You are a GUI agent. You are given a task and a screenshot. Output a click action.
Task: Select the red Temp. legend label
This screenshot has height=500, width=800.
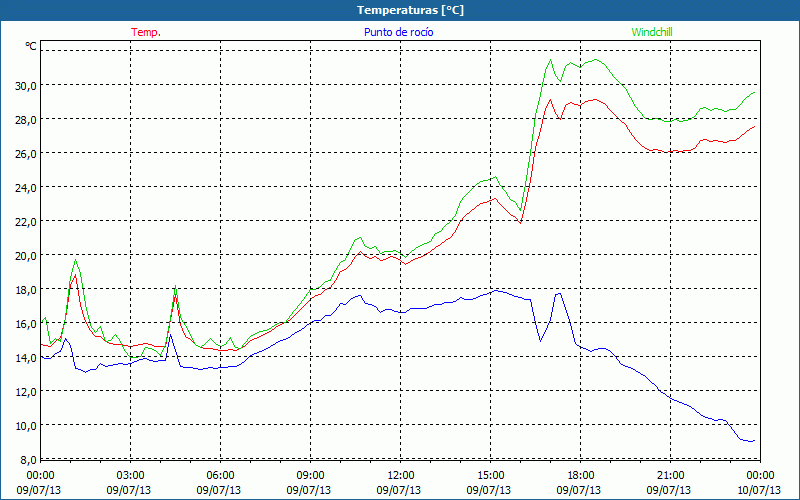pyautogui.click(x=146, y=32)
